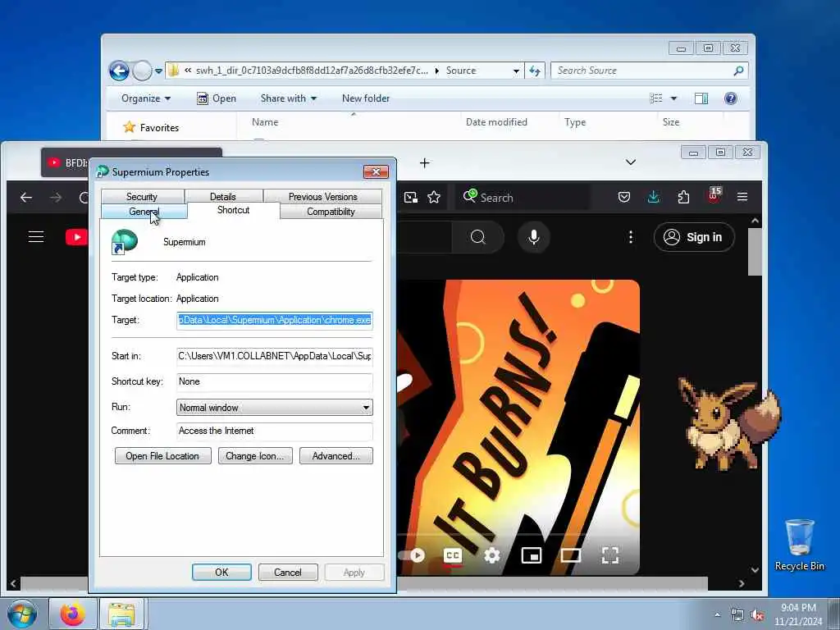The image size is (840, 630).
Task: Click the uBlock icon with 15 badge
Action: 714,195
